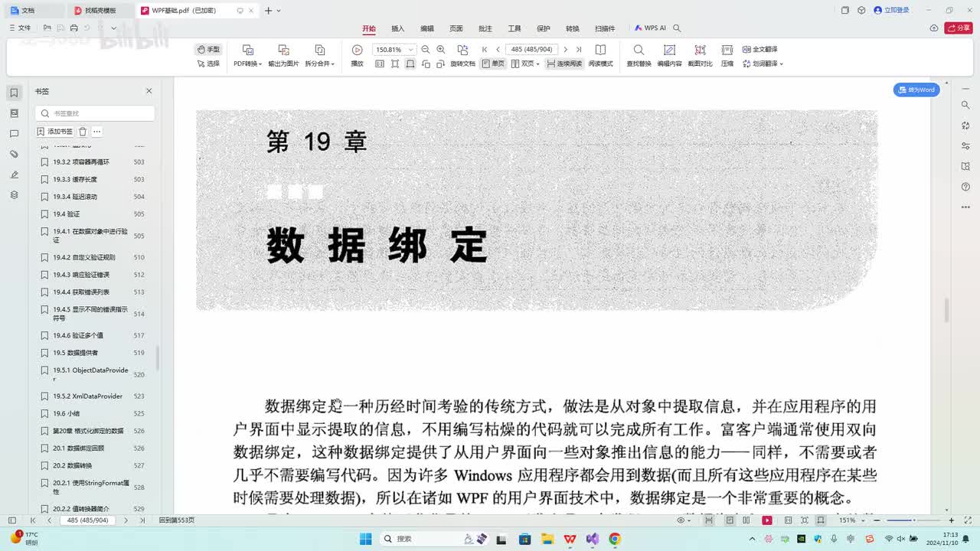This screenshot has height=551, width=980.
Task: Open Edit Content (编辑内容) tool
Action: click(669, 55)
